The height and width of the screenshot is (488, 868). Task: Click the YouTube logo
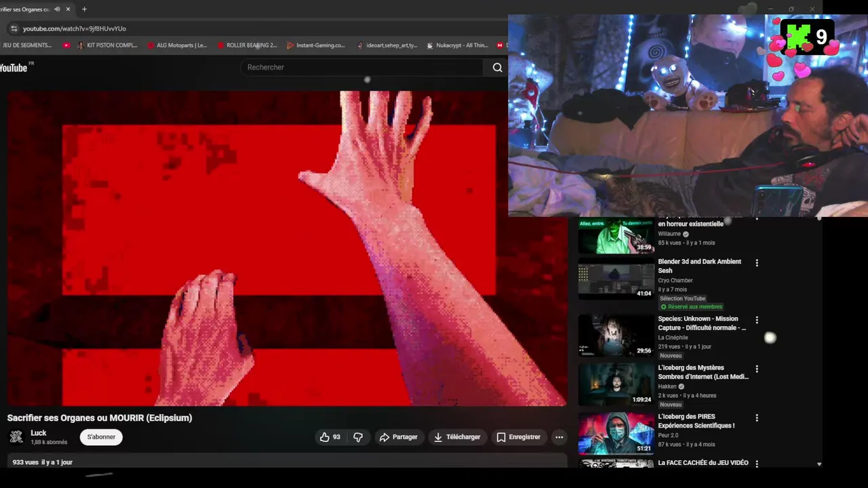pos(15,67)
